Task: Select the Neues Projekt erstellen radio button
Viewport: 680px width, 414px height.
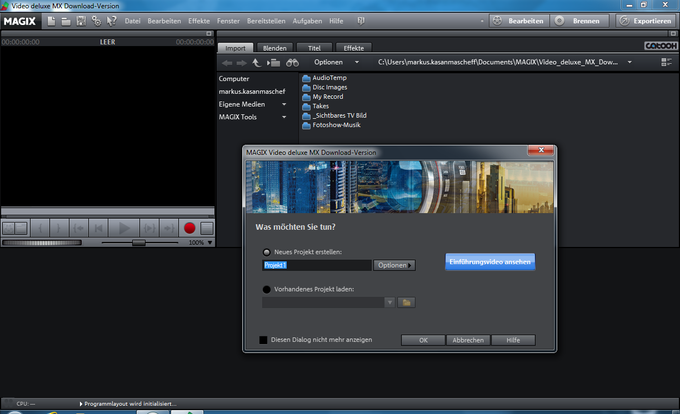Action: (267, 252)
